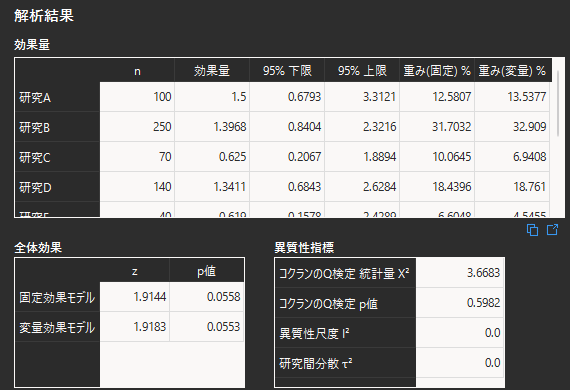
Task: Select cell value 0.6793
Action: pyautogui.click(x=287, y=97)
